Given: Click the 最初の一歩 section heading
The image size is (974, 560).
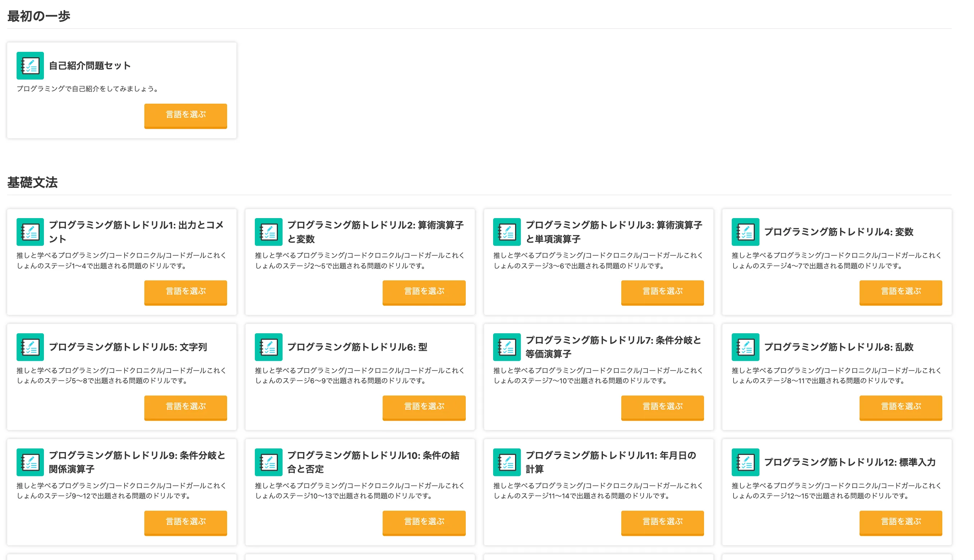Looking at the screenshot, I should point(39,16).
